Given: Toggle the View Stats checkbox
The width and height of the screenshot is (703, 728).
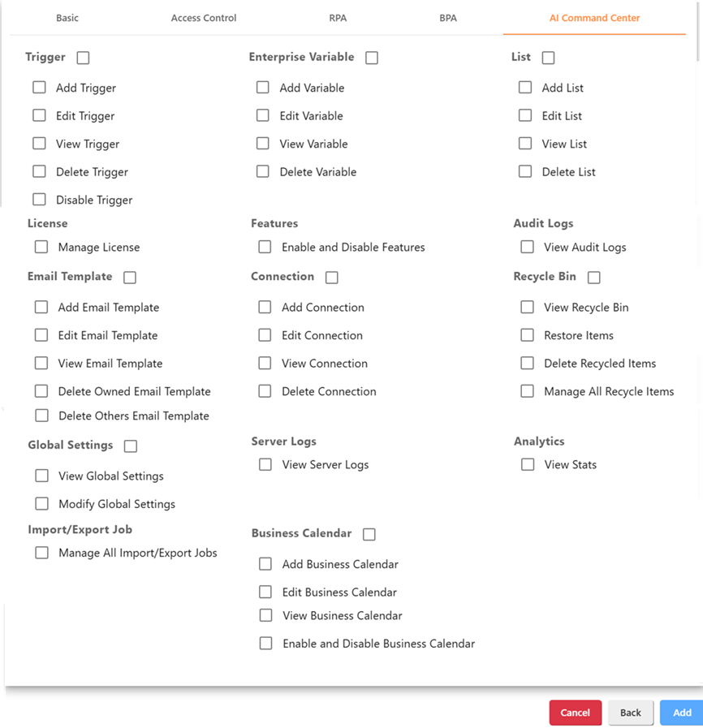Looking at the screenshot, I should pos(528,464).
